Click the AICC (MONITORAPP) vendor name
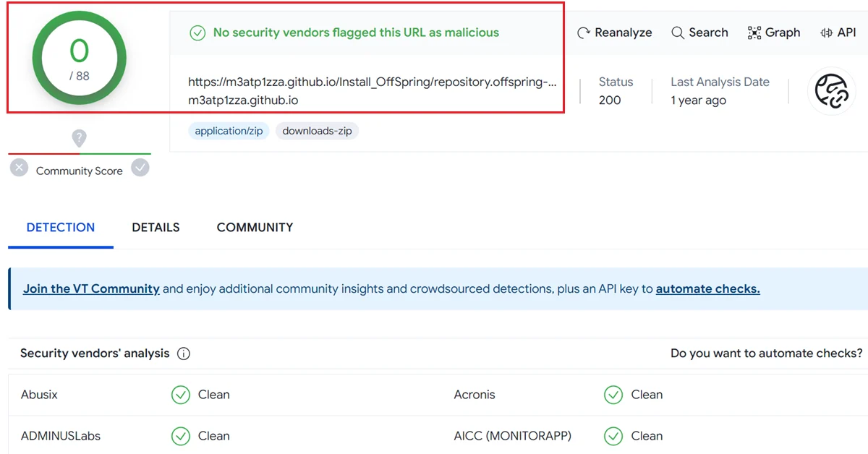Viewport: 868px width, 454px height. pos(513,436)
